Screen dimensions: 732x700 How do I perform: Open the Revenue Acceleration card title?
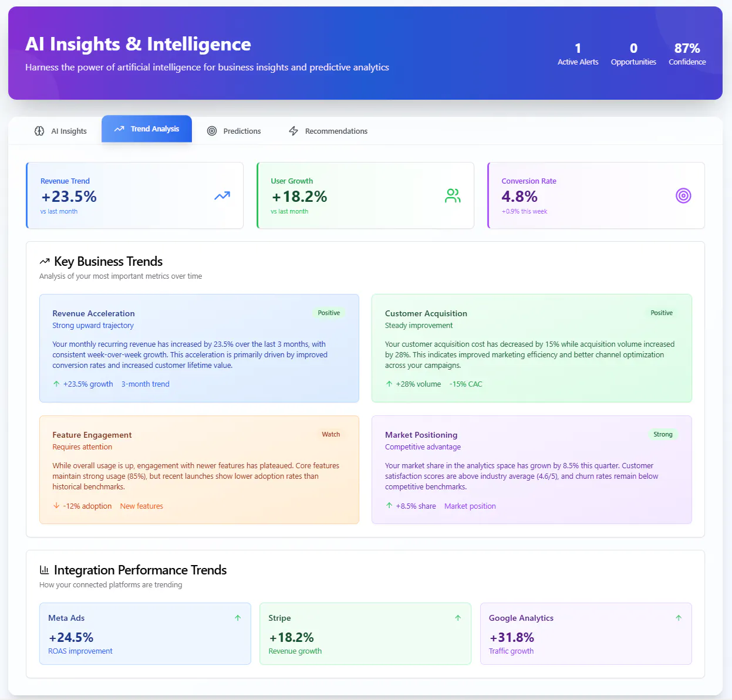93,313
